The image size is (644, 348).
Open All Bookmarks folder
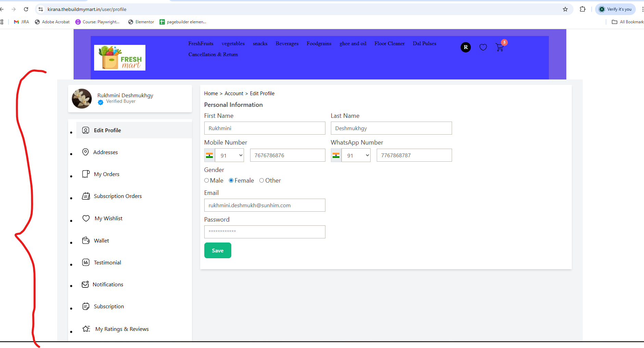628,22
